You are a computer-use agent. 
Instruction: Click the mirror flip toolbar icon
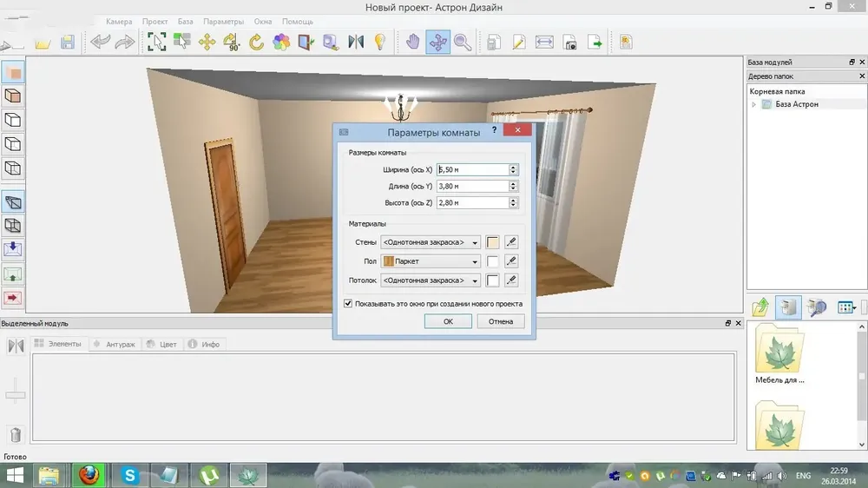(x=355, y=42)
